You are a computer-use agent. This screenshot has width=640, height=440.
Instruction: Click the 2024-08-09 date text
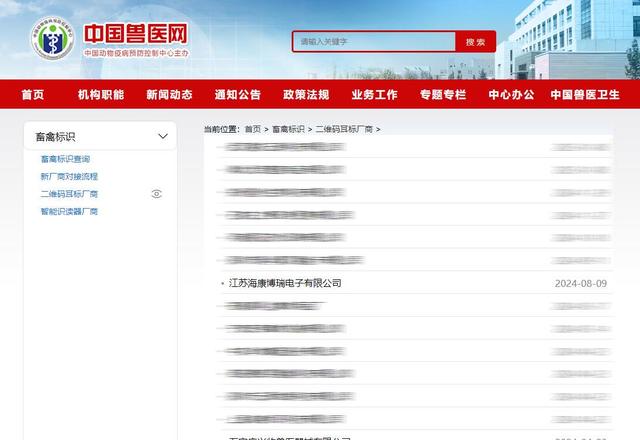(580, 283)
